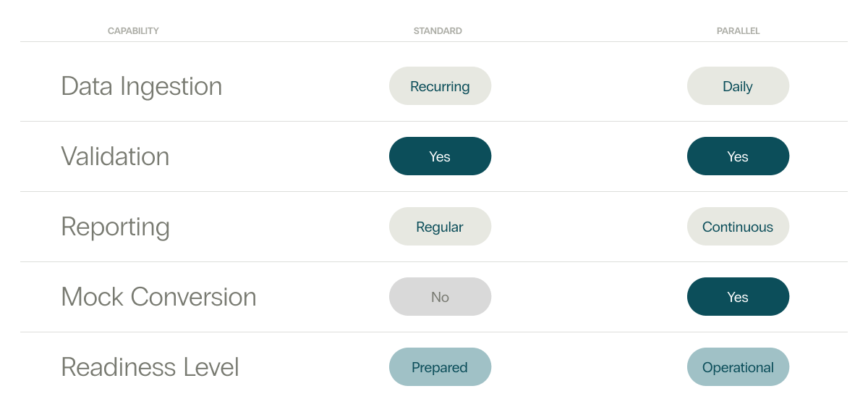
Task: Click the Mock Conversion No badge
Action: (x=440, y=297)
